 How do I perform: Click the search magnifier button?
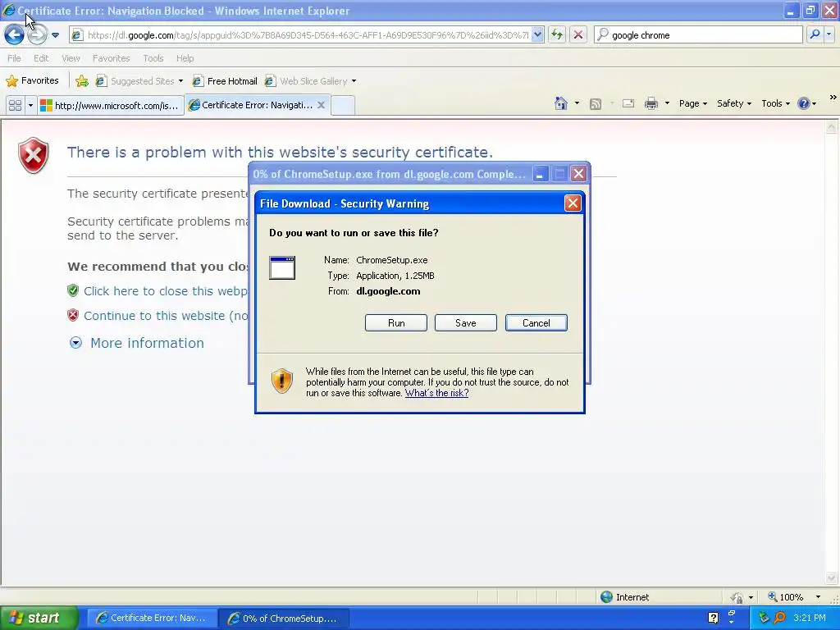click(815, 34)
